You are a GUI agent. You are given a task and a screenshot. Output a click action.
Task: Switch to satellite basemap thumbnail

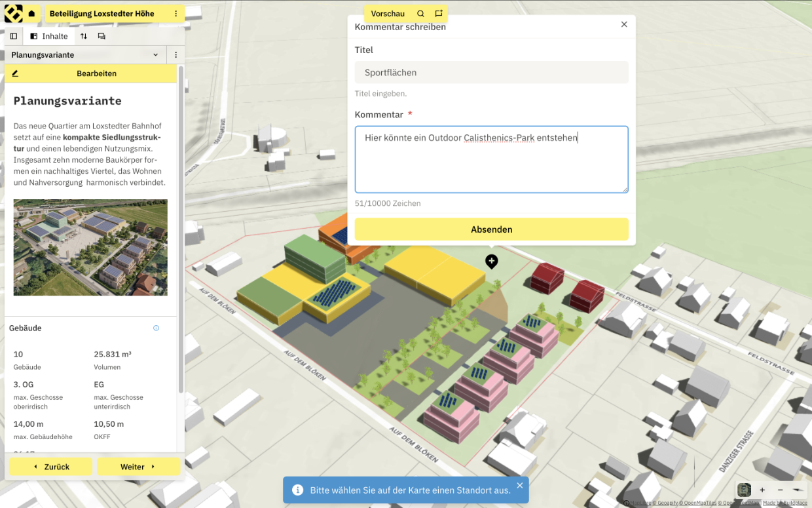[x=744, y=490]
